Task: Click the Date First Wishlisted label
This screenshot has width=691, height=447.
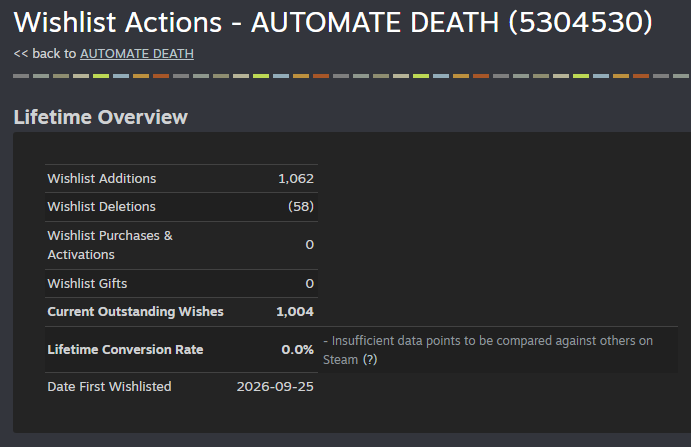Action: 109,387
